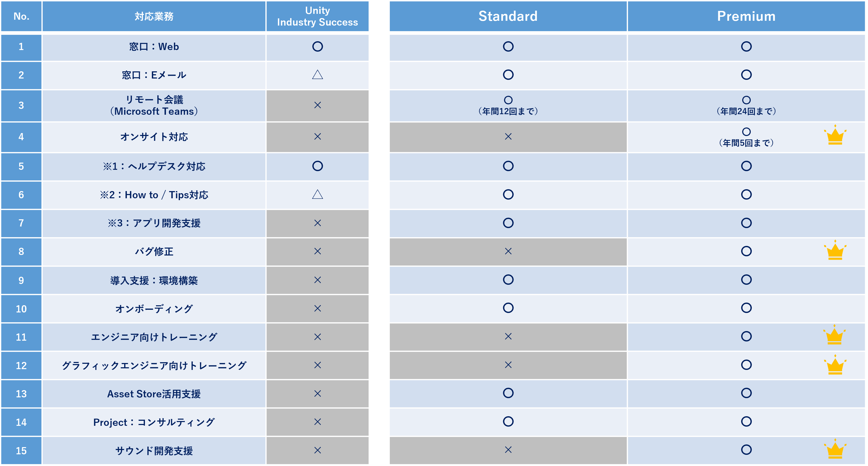Image resolution: width=868 pixels, height=466 pixels.
Task: Select the Premium column header
Action: point(746,16)
